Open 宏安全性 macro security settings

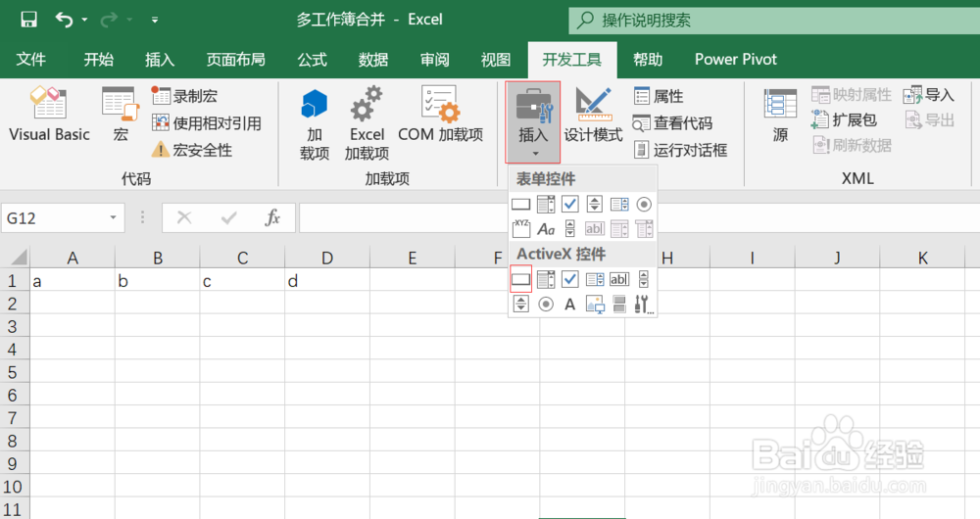point(192,150)
